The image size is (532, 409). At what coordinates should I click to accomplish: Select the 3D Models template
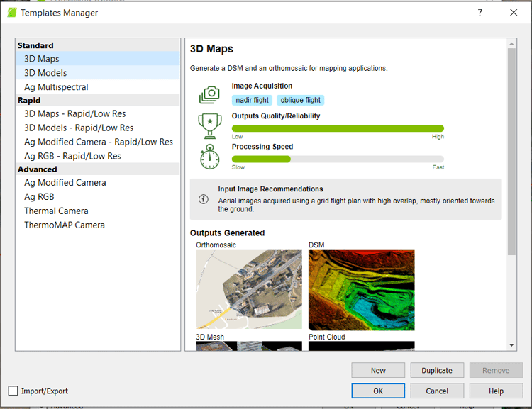point(45,73)
